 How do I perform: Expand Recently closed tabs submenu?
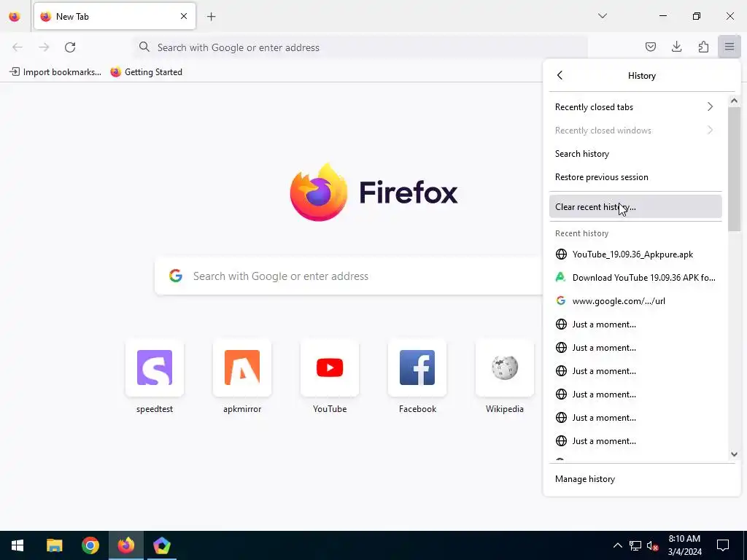(x=635, y=106)
